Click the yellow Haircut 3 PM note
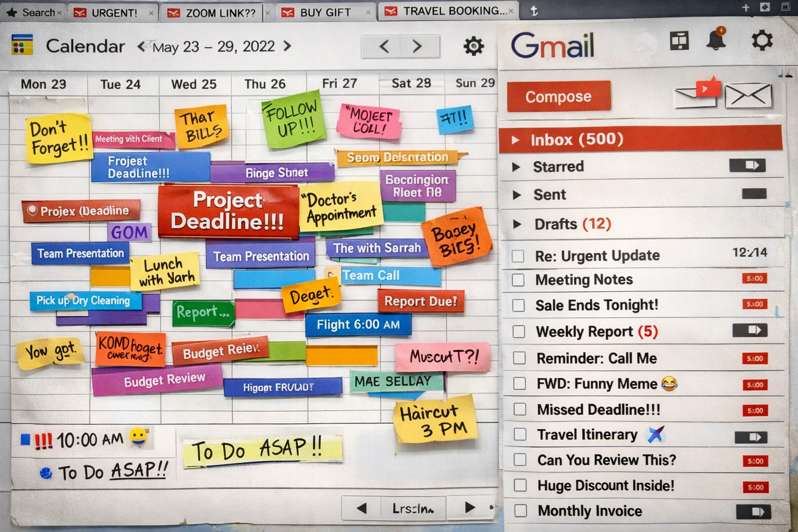The width and height of the screenshot is (798, 532). 434,420
